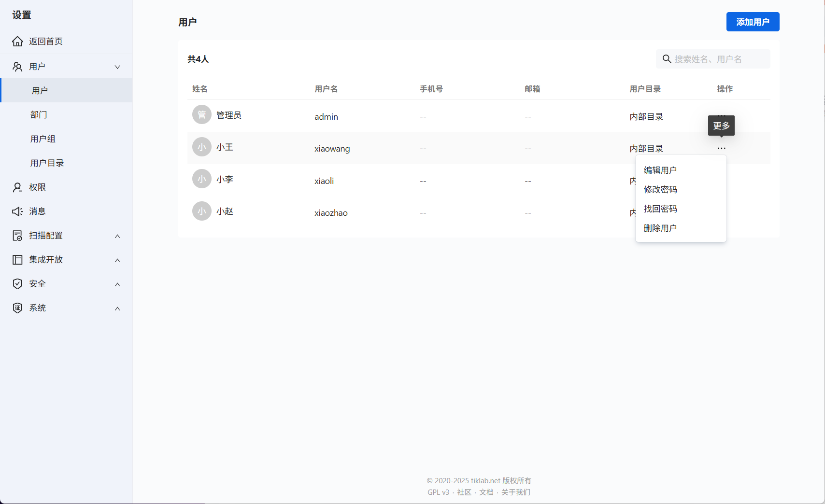Choose 修改密码 from the popup menu
The height and width of the screenshot is (504, 825).
(681, 189)
